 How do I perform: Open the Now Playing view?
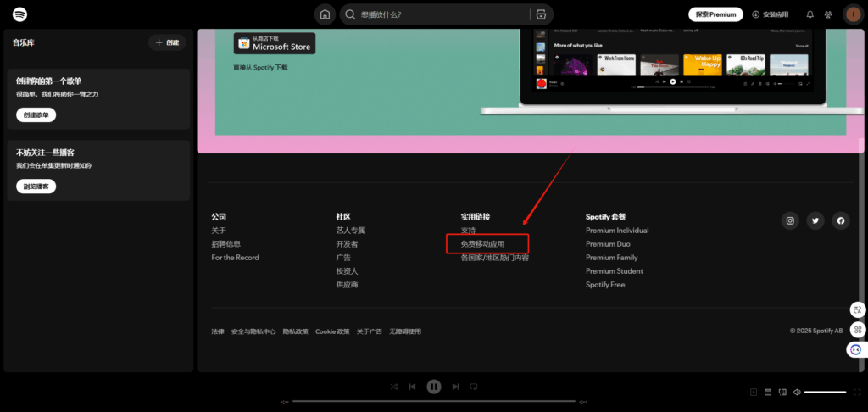[754, 392]
